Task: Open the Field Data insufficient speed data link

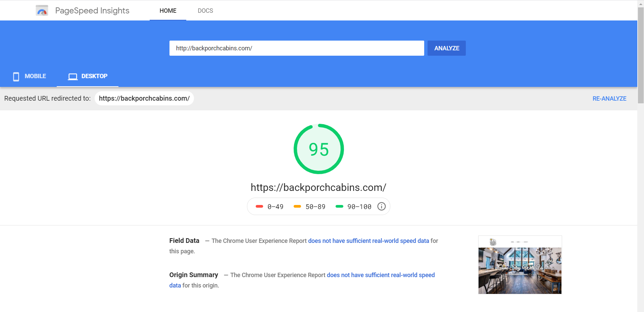Action: 368,241
